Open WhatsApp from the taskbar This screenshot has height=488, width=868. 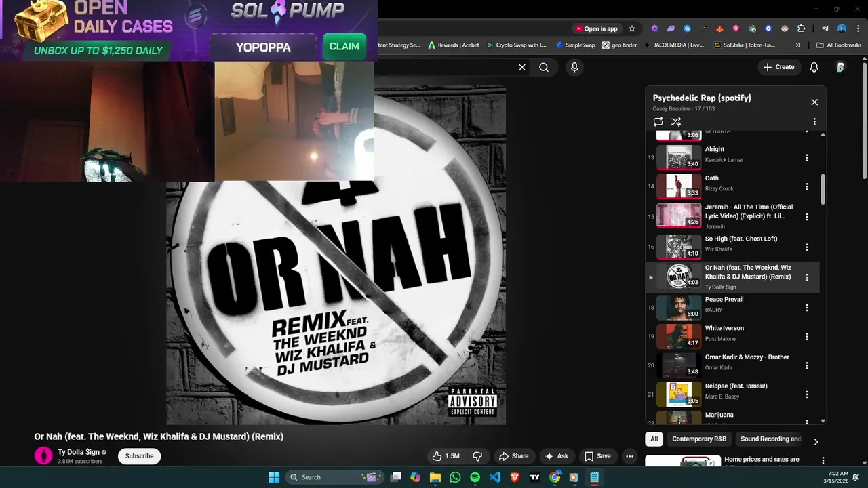coord(455,477)
